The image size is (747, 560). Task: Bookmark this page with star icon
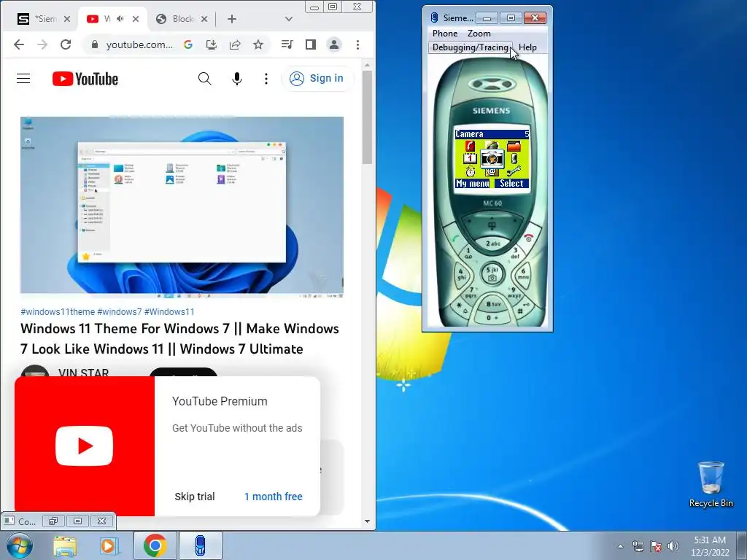(258, 44)
